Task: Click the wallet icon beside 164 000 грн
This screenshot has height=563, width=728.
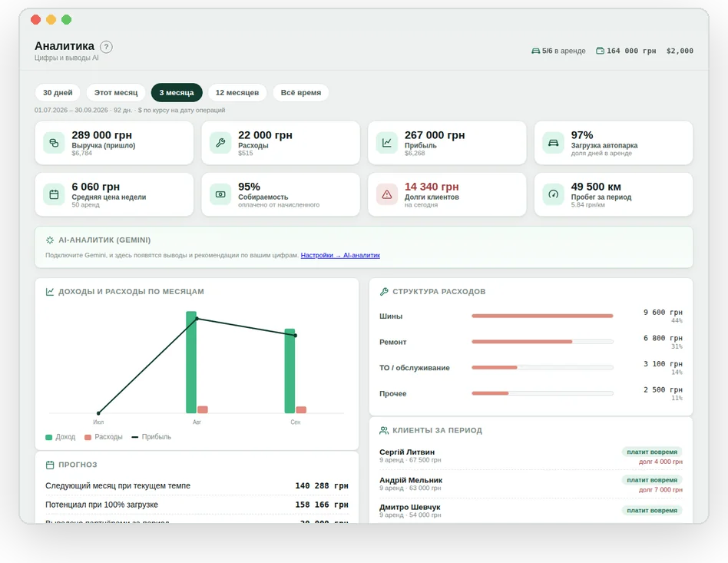Action: tap(601, 51)
